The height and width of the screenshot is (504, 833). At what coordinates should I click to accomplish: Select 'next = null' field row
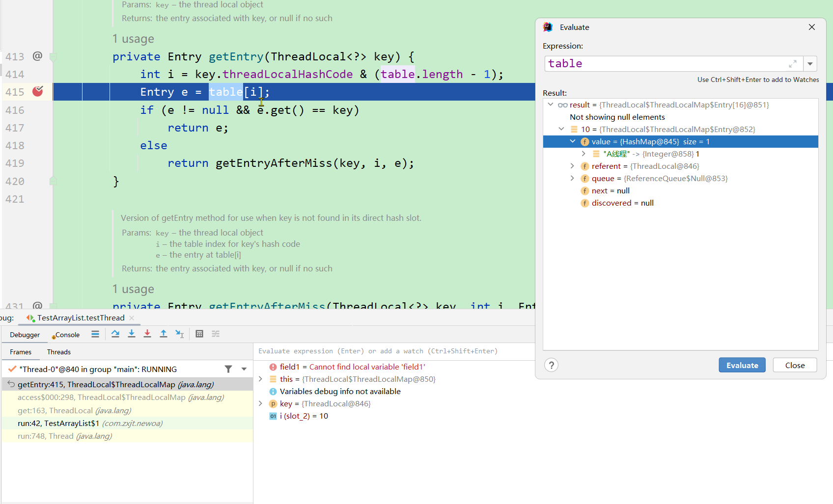pos(681,191)
